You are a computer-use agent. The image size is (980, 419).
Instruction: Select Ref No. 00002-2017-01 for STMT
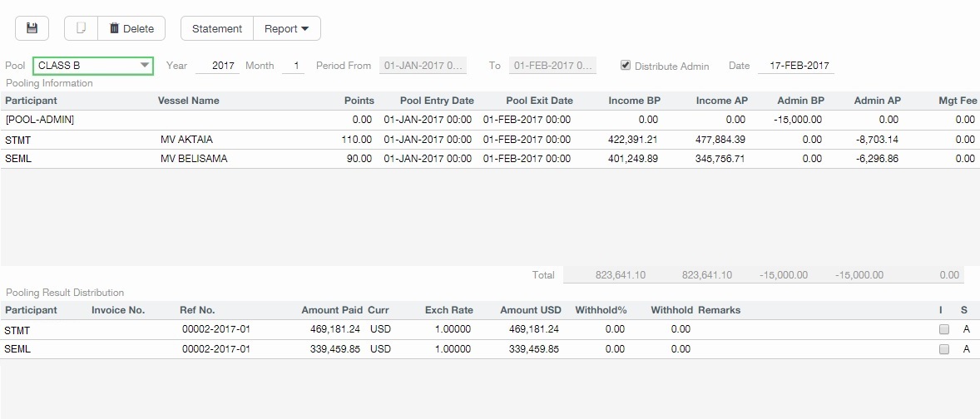click(x=216, y=329)
